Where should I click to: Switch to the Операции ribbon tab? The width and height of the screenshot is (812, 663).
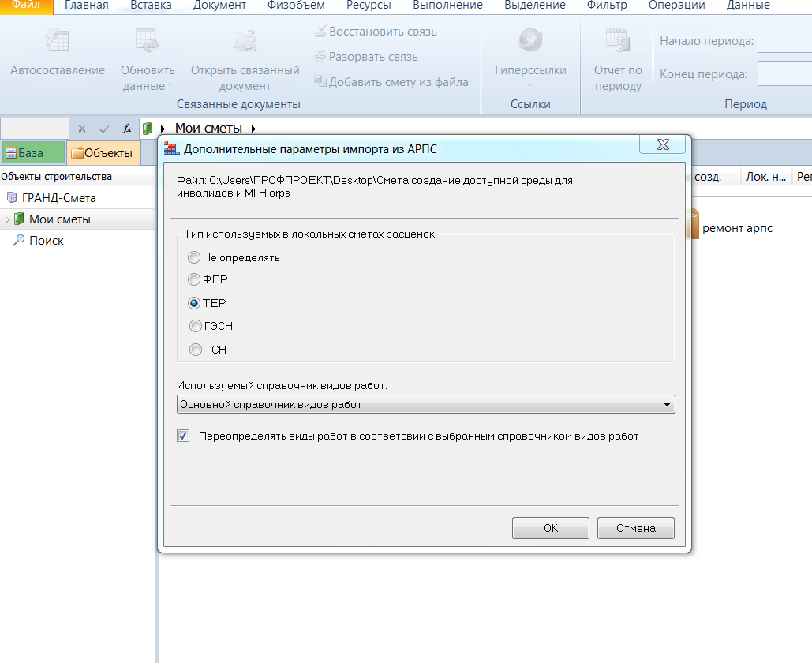(x=677, y=6)
